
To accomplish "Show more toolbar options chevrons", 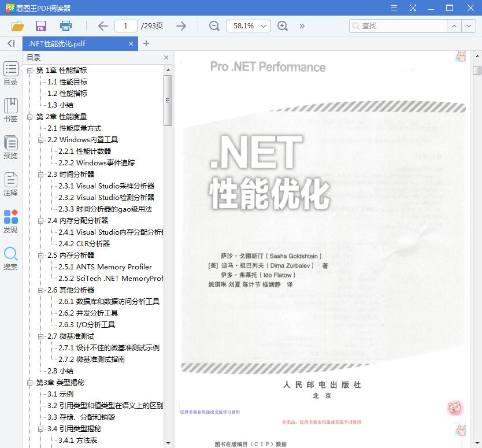I will click(302, 26).
